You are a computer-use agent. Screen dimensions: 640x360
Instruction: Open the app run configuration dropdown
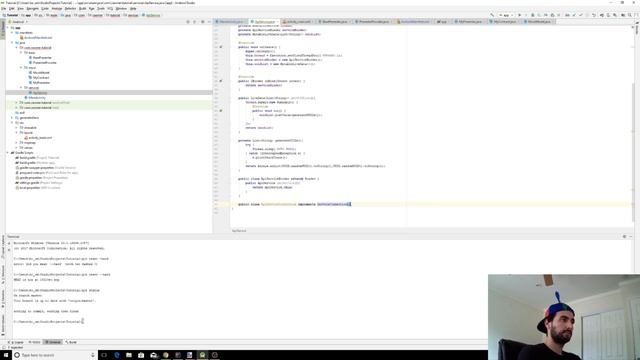coord(507,15)
